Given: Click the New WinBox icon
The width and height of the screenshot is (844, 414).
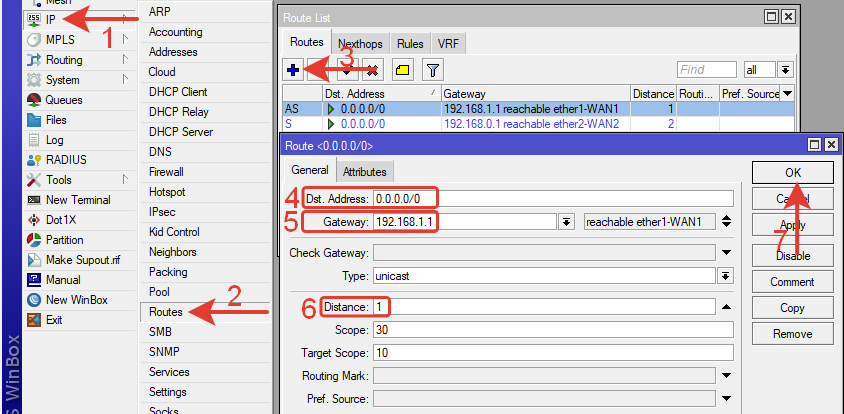Looking at the screenshot, I should coord(33,300).
